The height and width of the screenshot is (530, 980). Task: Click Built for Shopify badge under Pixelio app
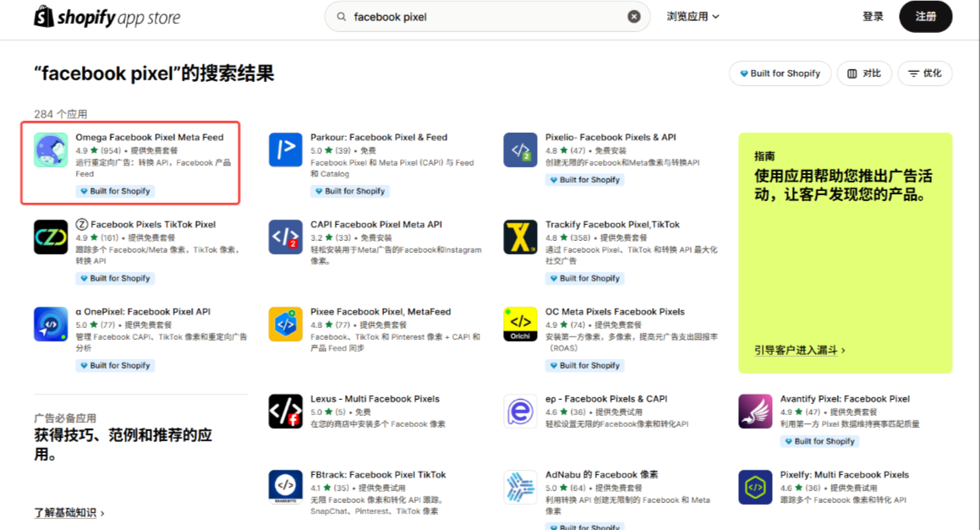(x=584, y=180)
